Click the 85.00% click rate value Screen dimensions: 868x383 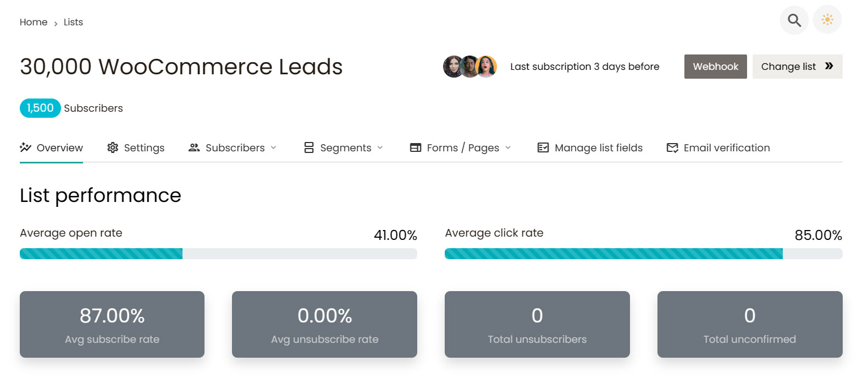click(818, 235)
